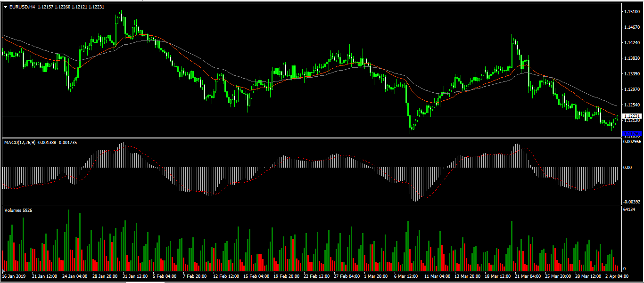Select the Volumes 5926 indicator label

[x=18, y=210]
